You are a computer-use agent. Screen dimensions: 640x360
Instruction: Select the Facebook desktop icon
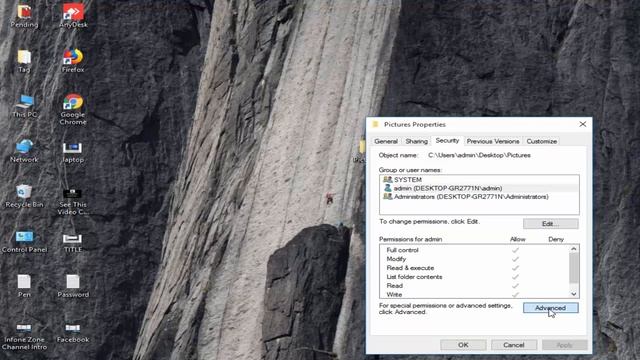pos(73,333)
